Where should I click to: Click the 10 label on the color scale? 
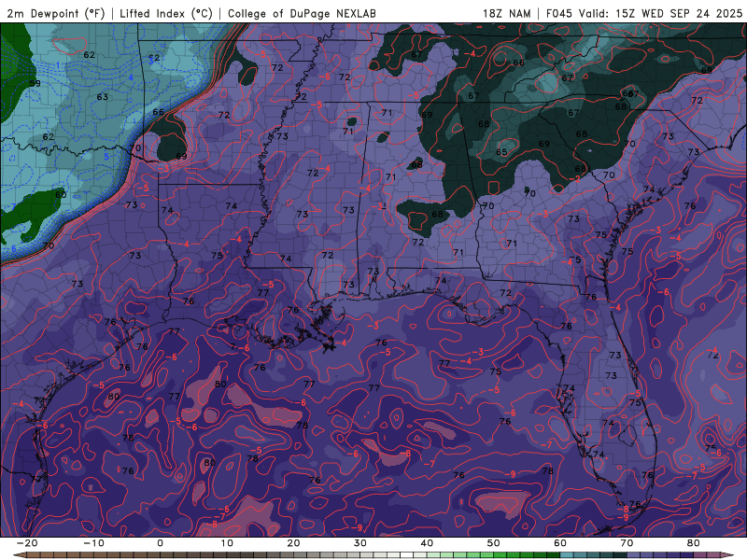click(227, 543)
